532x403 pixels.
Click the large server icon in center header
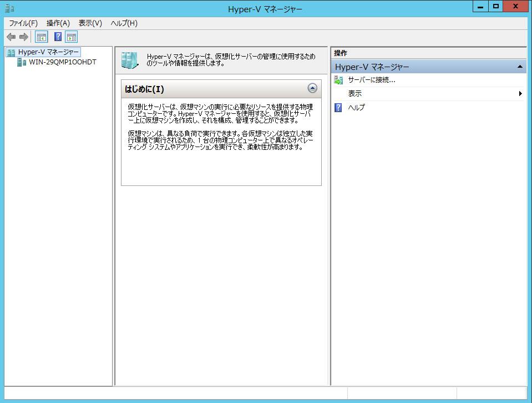click(x=130, y=61)
